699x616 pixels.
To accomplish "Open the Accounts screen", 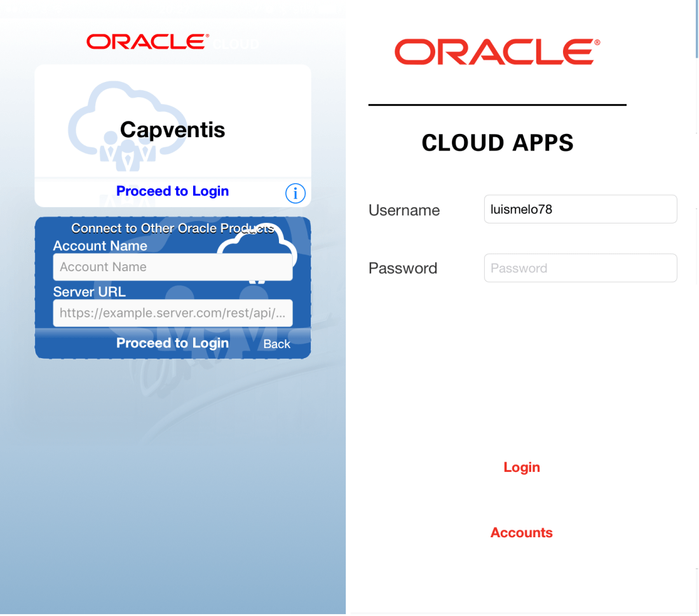I will coord(521,532).
